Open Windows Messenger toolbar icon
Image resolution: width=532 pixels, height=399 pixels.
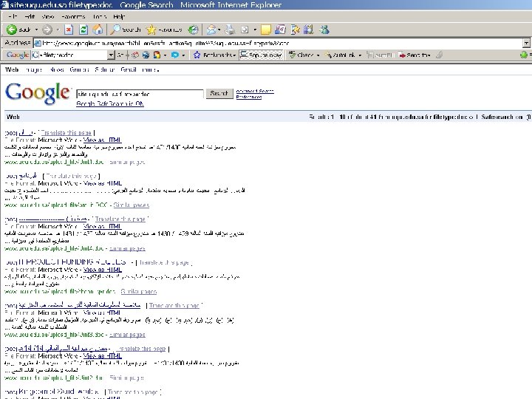click(x=324, y=30)
